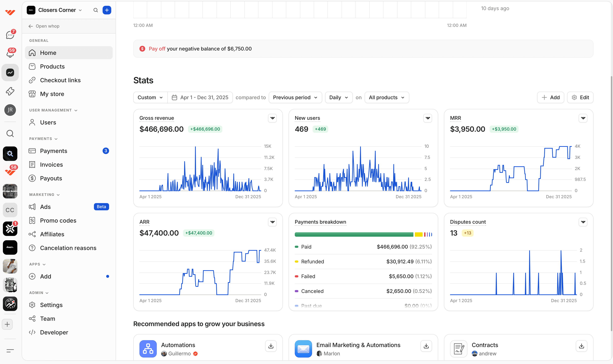Click the Apr 1 - Dec 31, 2025 date field

click(200, 97)
